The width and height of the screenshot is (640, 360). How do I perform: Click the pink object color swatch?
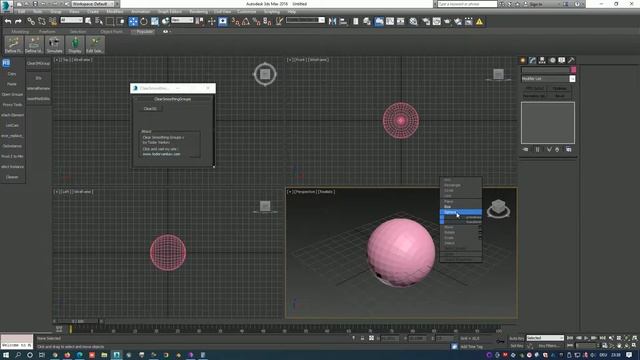point(573,70)
